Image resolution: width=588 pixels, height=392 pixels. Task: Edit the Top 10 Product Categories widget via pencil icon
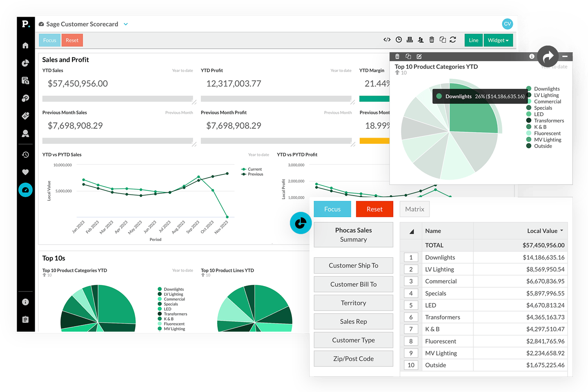[419, 56]
